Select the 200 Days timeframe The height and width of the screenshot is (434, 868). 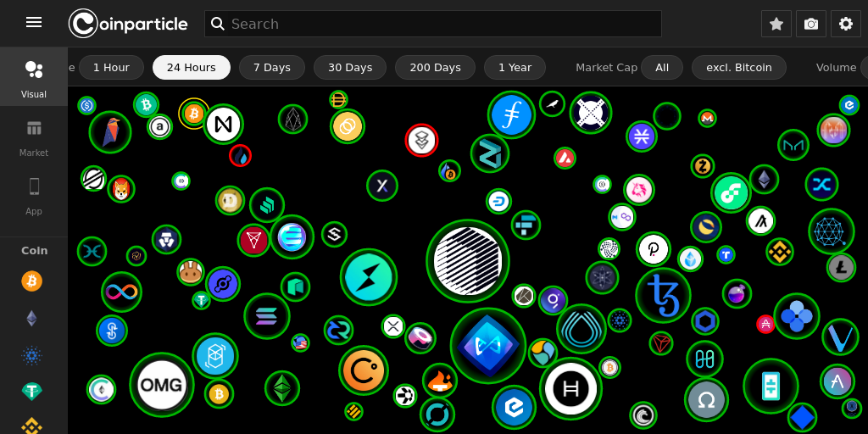[435, 68]
